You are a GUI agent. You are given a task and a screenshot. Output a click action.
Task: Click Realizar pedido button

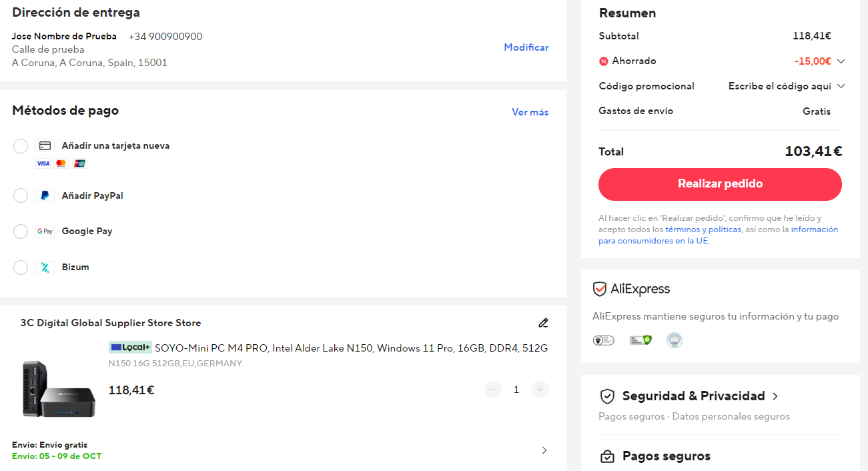(720, 184)
